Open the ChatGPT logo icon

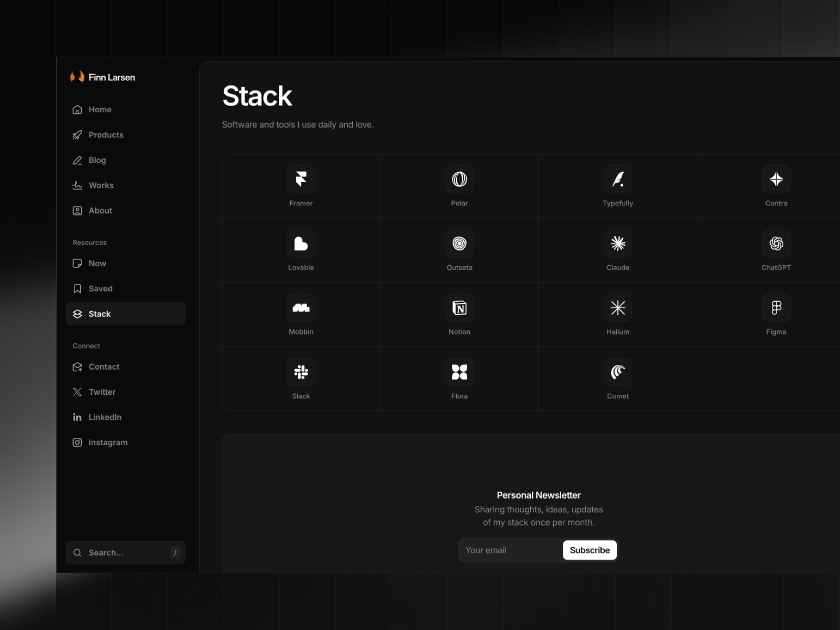(x=776, y=244)
